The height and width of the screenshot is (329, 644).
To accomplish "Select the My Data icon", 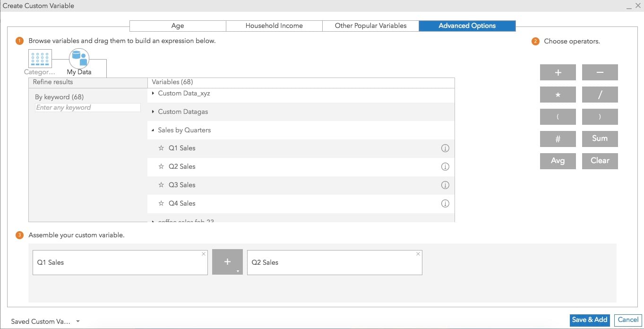I will coord(79,59).
